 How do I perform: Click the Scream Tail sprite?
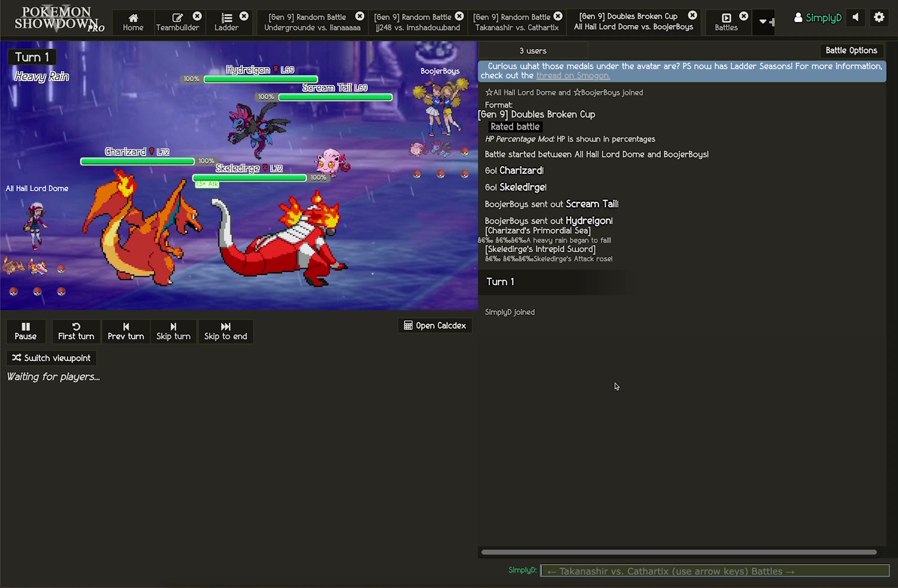click(x=332, y=162)
